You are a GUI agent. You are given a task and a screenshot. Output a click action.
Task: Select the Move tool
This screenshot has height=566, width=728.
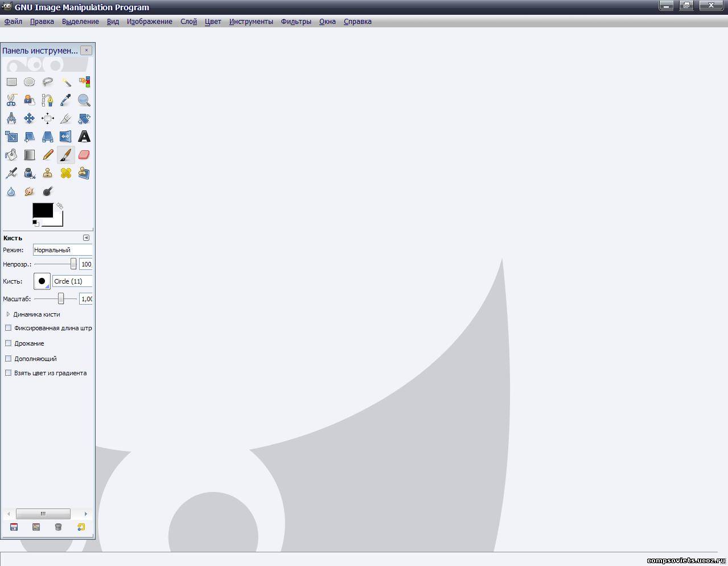(30, 118)
